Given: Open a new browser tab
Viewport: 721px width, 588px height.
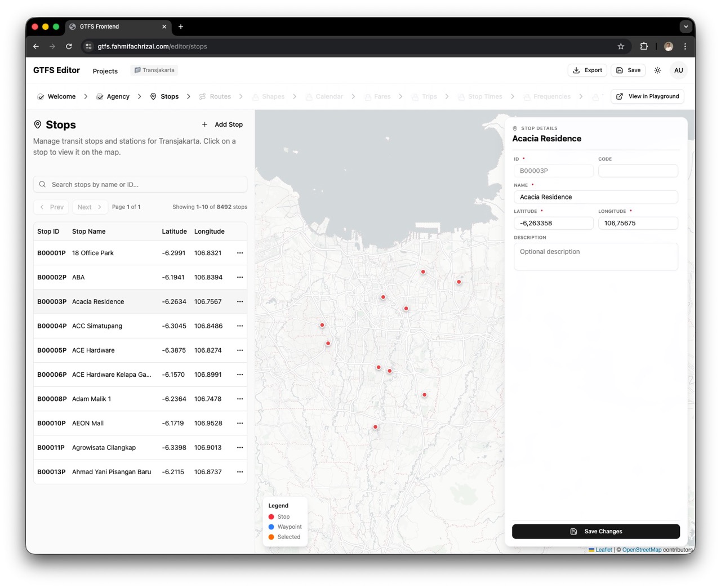Looking at the screenshot, I should pos(181,26).
